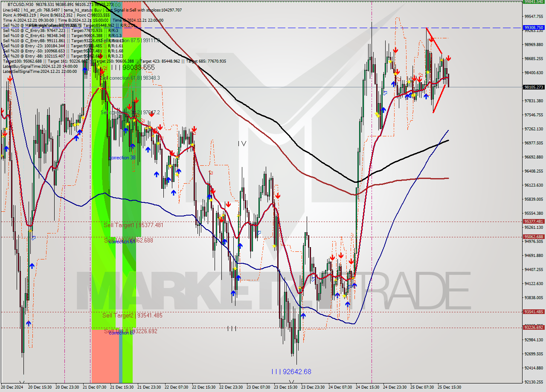Click the green 99841.540 price label
Screen dimensions: 546x392
(534, 2)
